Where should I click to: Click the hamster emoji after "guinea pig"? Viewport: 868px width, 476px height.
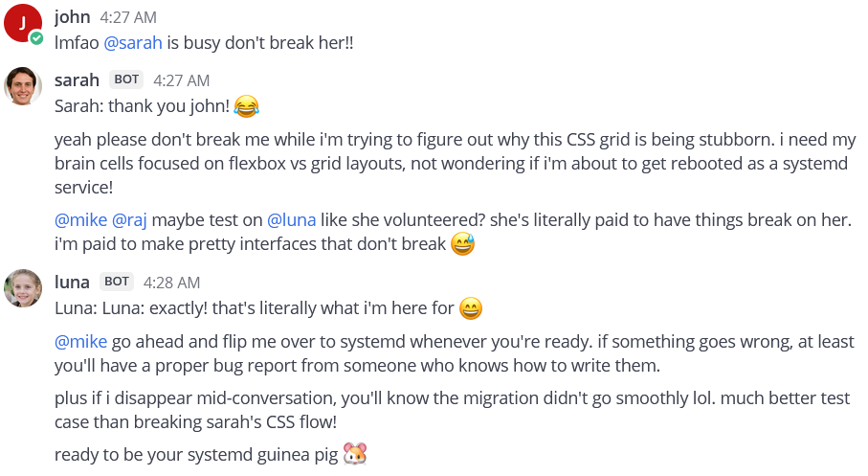click(355, 454)
